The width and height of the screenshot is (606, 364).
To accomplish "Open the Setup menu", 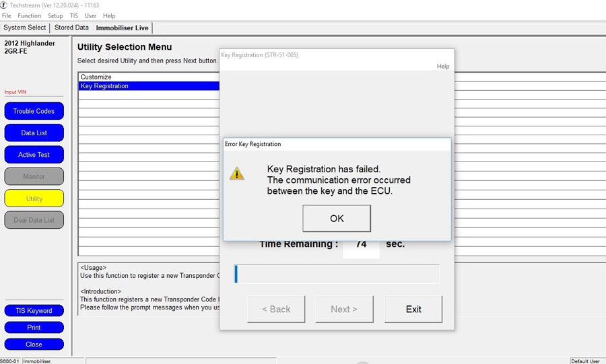I will coord(55,16).
